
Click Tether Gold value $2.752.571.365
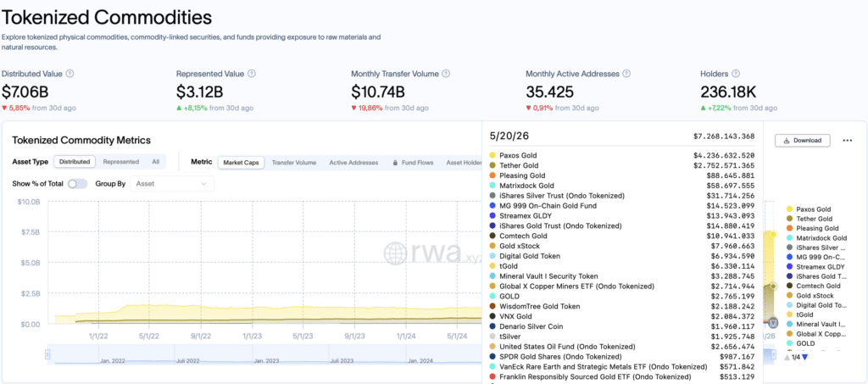pos(724,165)
